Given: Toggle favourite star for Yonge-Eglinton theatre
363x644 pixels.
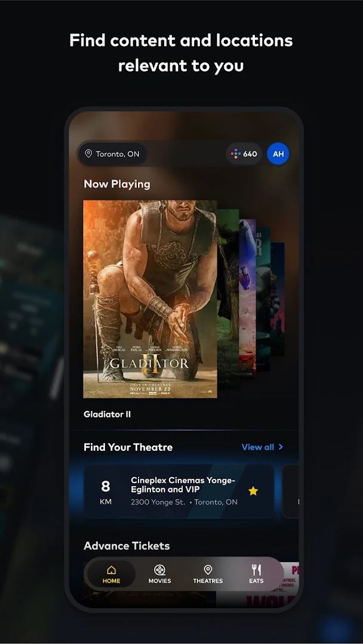Looking at the screenshot, I should [253, 491].
